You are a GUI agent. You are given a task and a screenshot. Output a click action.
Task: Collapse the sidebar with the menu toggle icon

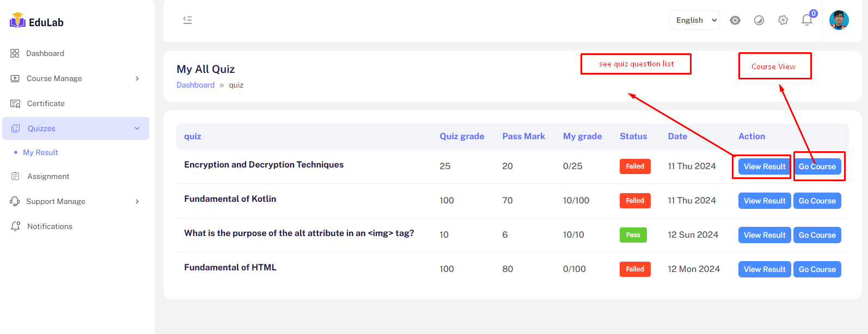pyautogui.click(x=187, y=20)
